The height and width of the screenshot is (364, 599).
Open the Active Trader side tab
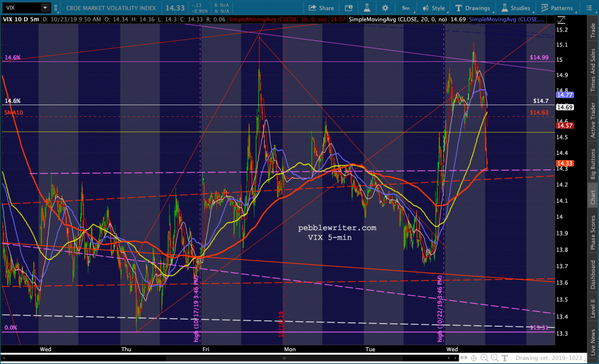pos(593,120)
